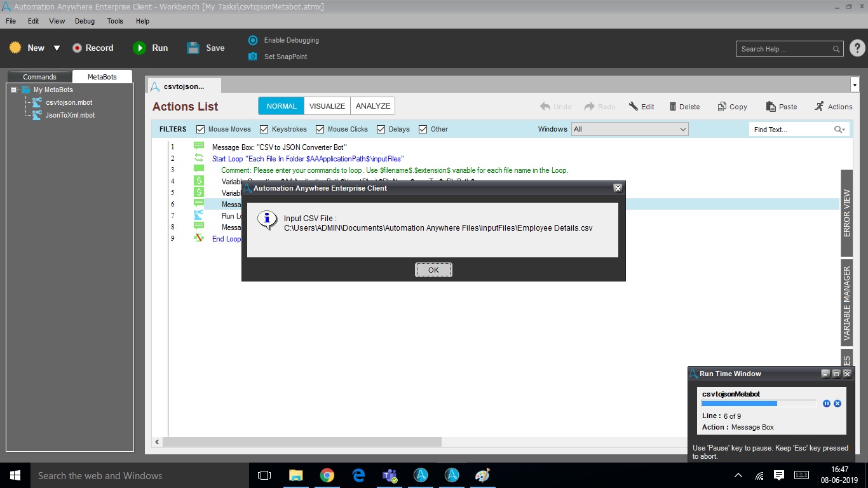The height and width of the screenshot is (488, 868).
Task: Select the csvtojson task tab
Action: click(184, 86)
